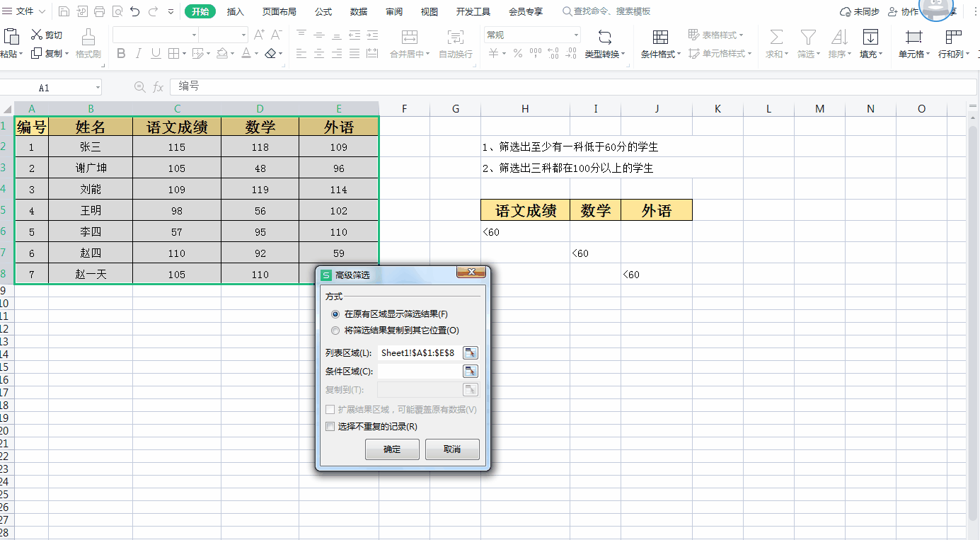Cut selection with the 剪切 scissors tool

coord(47,35)
